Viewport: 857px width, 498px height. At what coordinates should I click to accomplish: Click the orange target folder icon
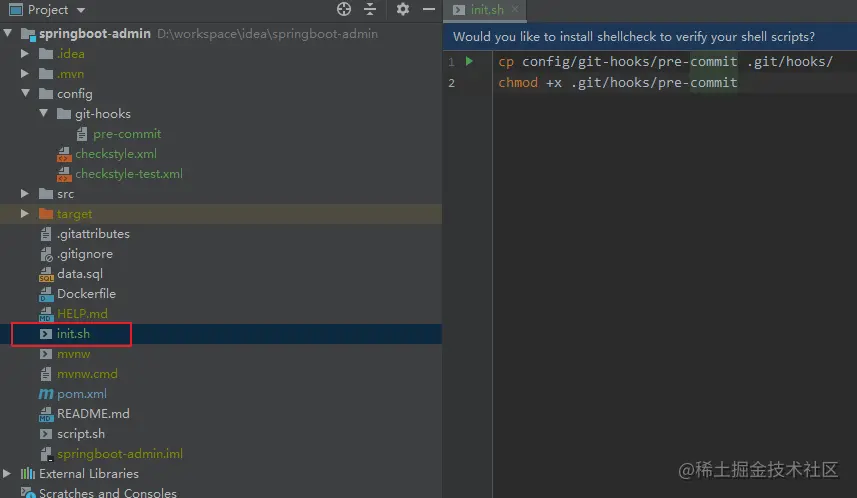tap(46, 214)
